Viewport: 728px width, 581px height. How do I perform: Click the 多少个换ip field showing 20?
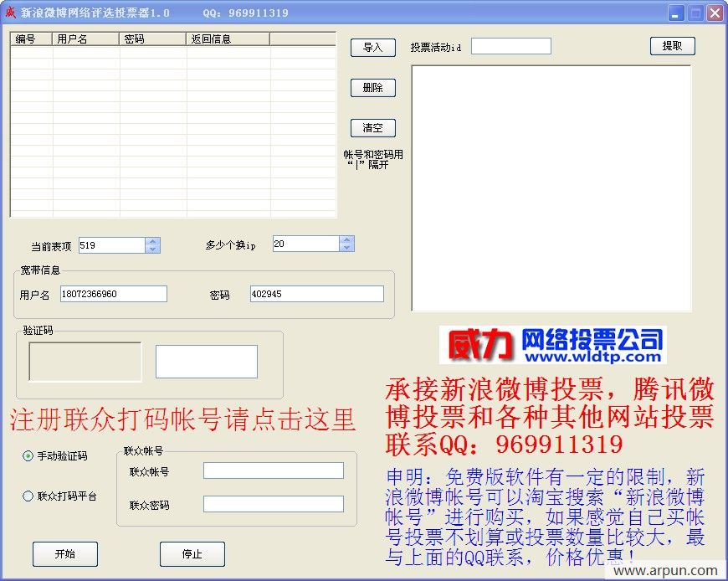pyautogui.click(x=306, y=244)
